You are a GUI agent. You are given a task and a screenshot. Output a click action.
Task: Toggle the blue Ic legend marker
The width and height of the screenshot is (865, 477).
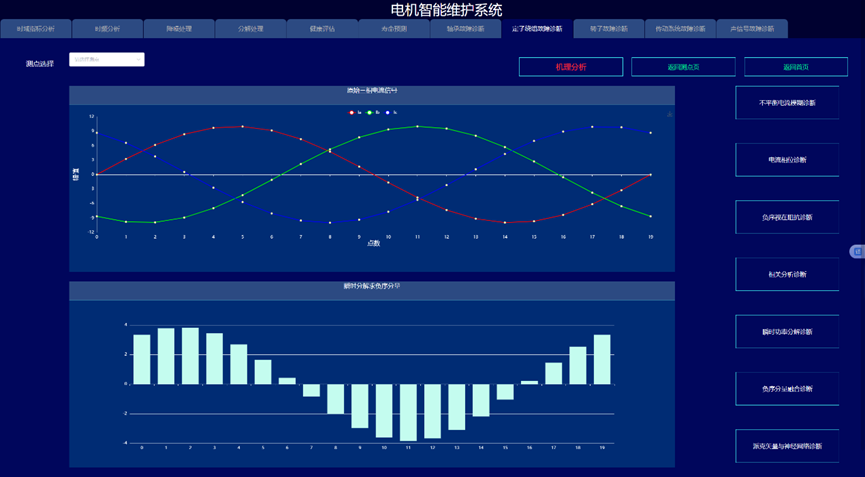[x=387, y=112]
